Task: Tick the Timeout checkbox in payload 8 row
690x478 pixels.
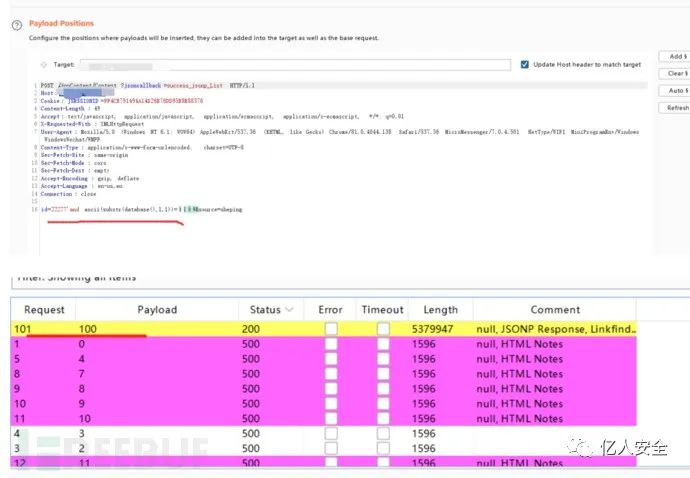Action: (x=383, y=389)
